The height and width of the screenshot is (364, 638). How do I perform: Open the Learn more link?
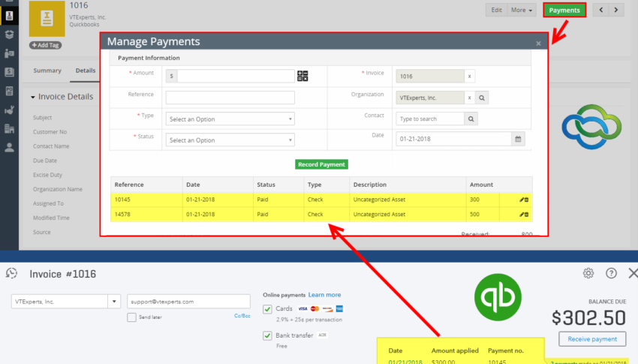pos(324,295)
